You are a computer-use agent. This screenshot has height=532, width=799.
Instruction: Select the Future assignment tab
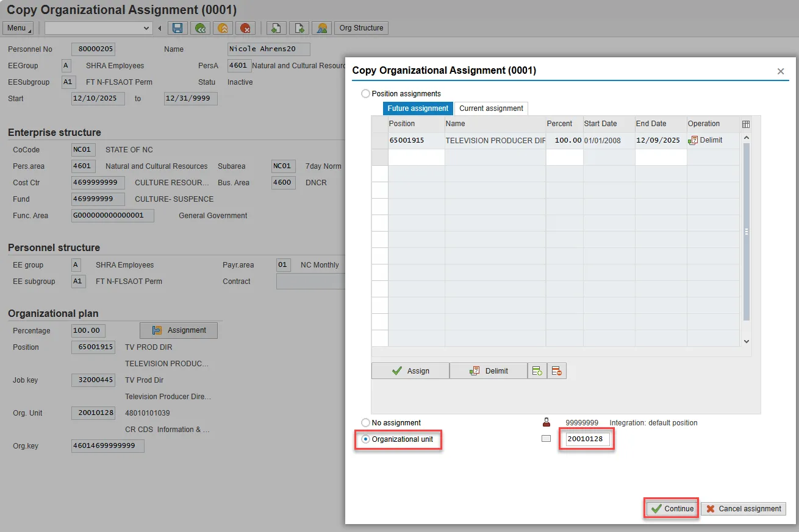pyautogui.click(x=418, y=108)
